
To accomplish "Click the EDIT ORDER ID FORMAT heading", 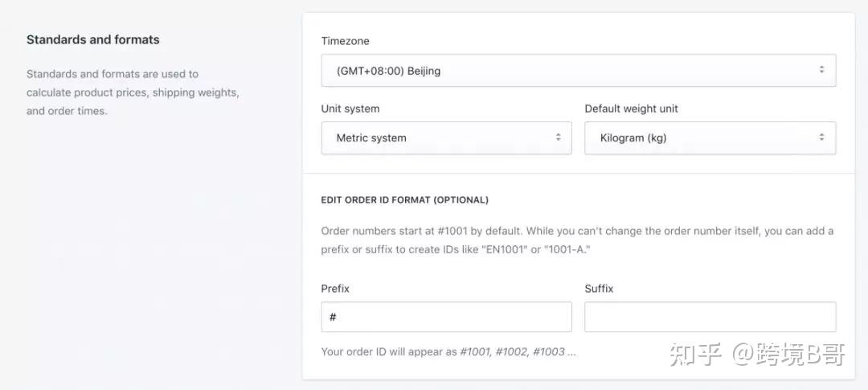I will click(x=404, y=199).
